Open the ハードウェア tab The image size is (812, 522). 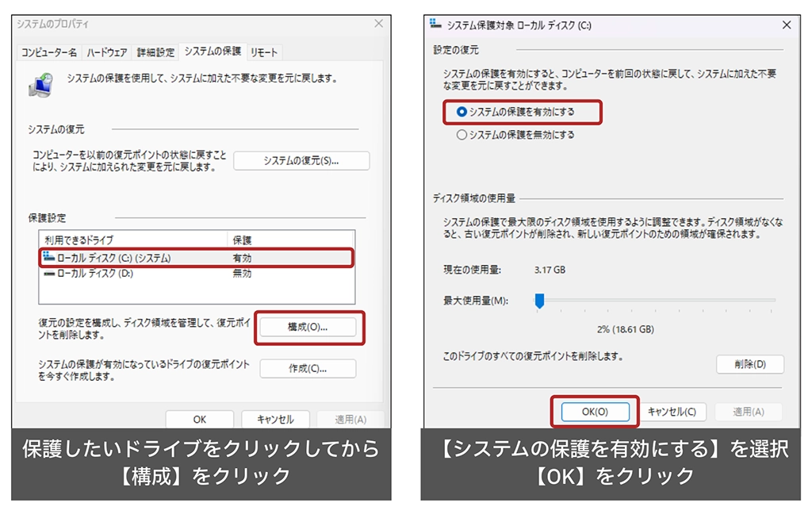pyautogui.click(x=106, y=52)
